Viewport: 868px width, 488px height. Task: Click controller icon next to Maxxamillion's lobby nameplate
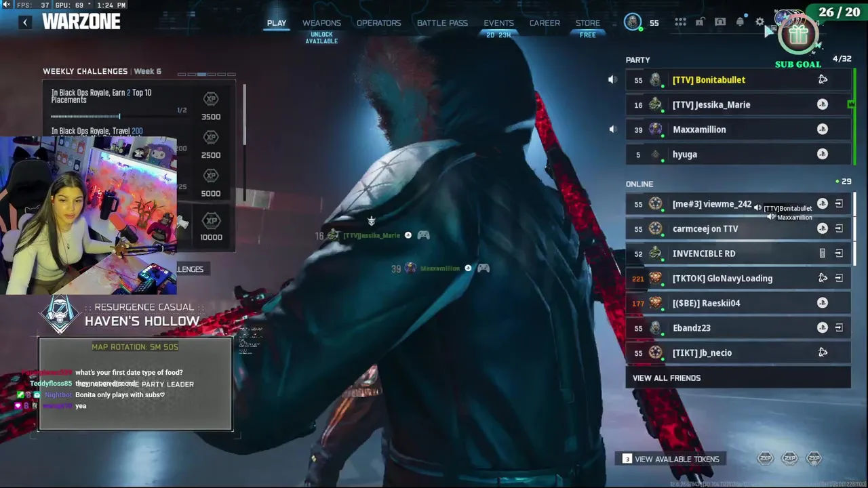(x=484, y=268)
